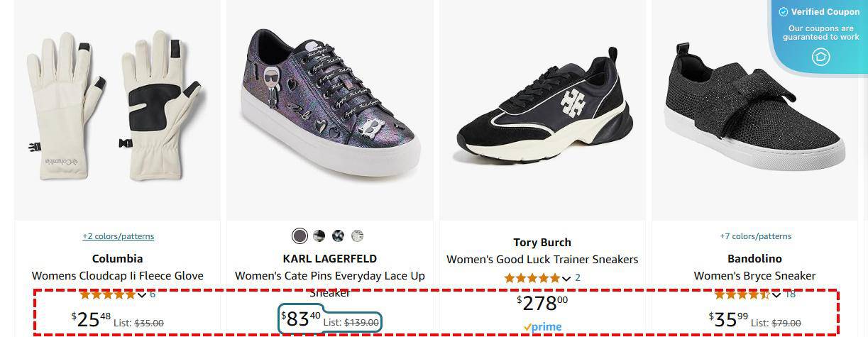Expand Bandolino sneaker rating chevron
868x337 pixels.
click(776, 294)
